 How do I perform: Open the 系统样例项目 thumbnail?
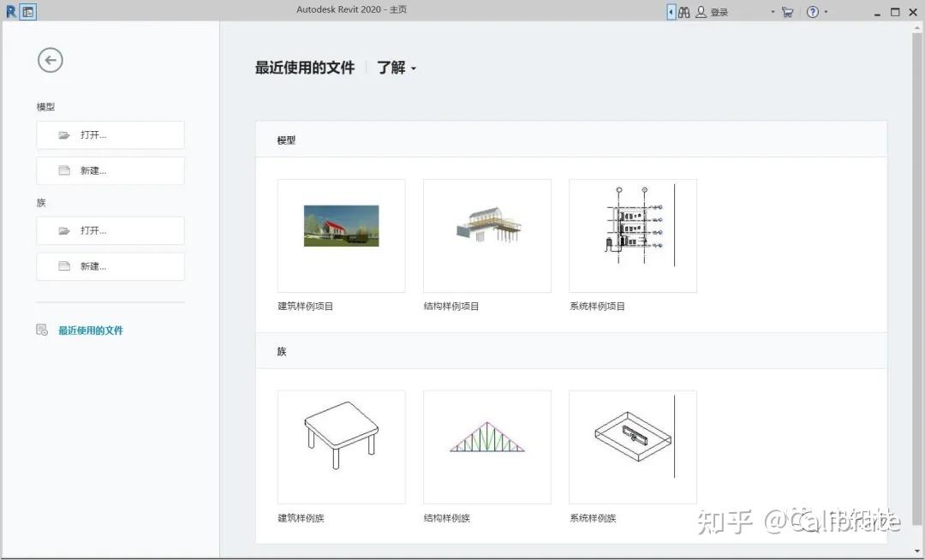633,235
